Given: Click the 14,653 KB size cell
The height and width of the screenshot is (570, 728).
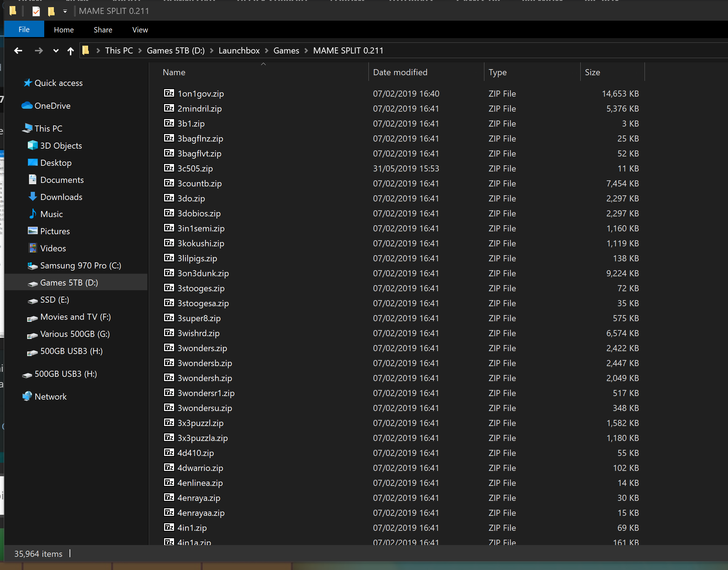Looking at the screenshot, I should [620, 94].
